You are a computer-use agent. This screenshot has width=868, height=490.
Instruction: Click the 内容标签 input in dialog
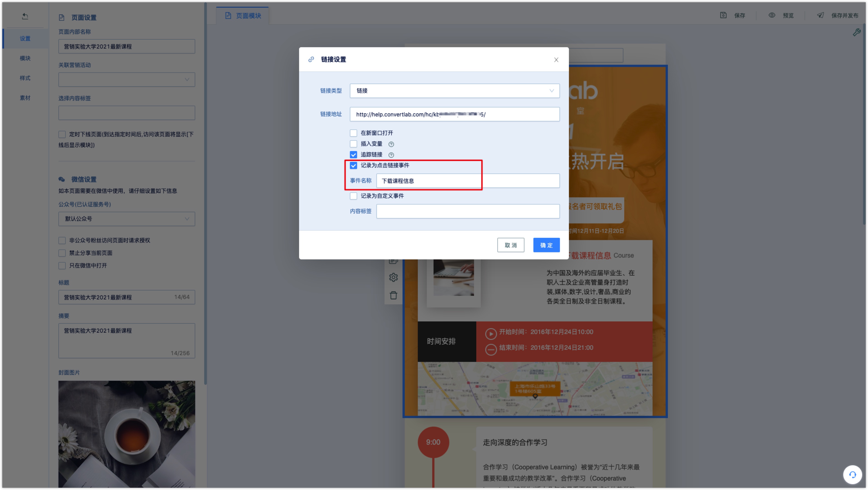click(468, 211)
